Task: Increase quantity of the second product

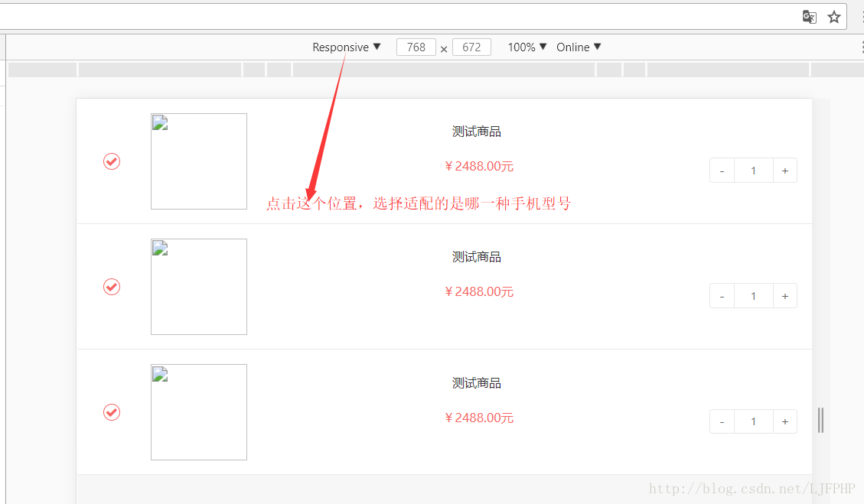Action: point(785,296)
